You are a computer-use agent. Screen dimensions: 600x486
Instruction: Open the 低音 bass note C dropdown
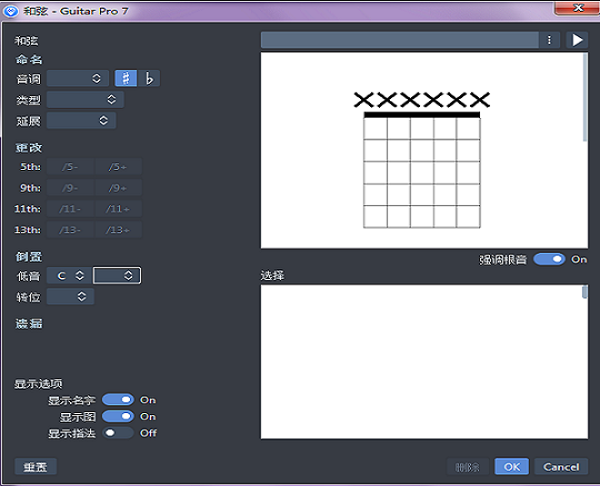click(x=69, y=275)
